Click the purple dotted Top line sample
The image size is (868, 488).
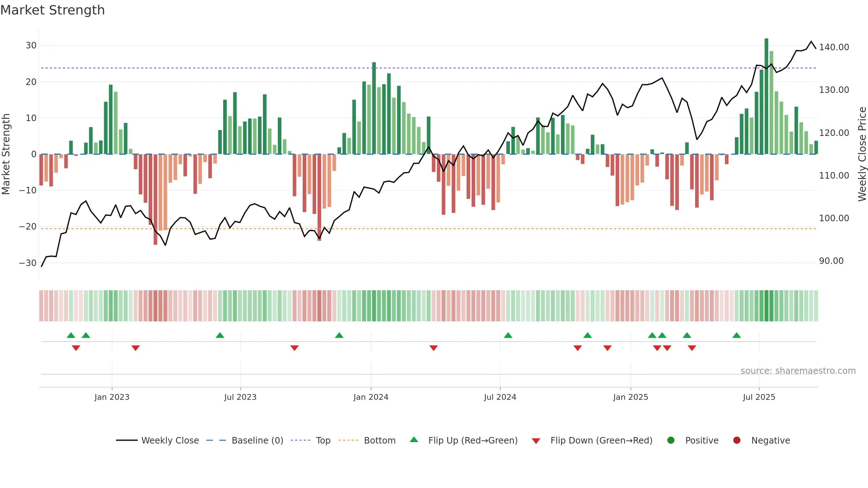coord(301,440)
